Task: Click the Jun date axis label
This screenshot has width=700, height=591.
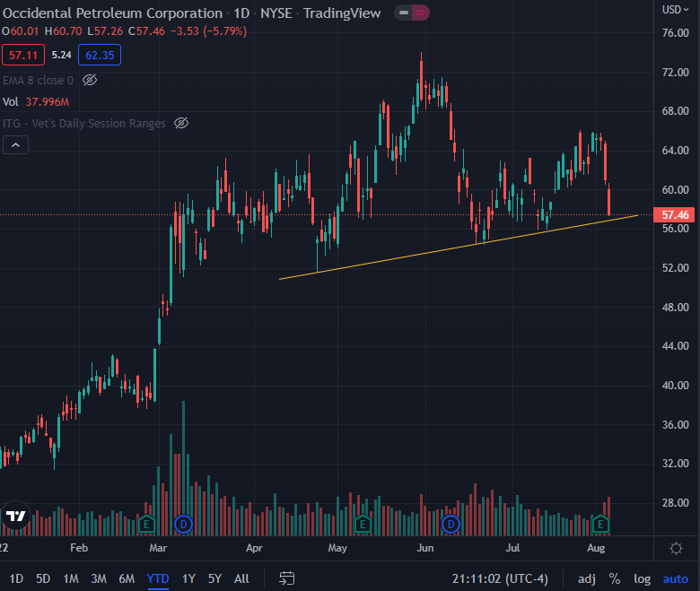Action: coord(425,548)
